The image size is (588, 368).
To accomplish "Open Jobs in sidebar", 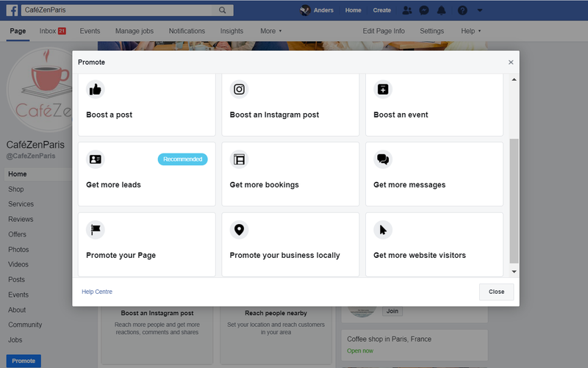I will coord(15,340).
